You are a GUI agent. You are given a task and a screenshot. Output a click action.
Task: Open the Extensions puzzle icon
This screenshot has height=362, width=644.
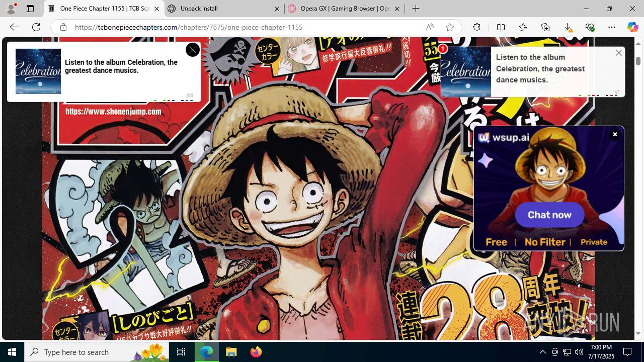(476, 27)
